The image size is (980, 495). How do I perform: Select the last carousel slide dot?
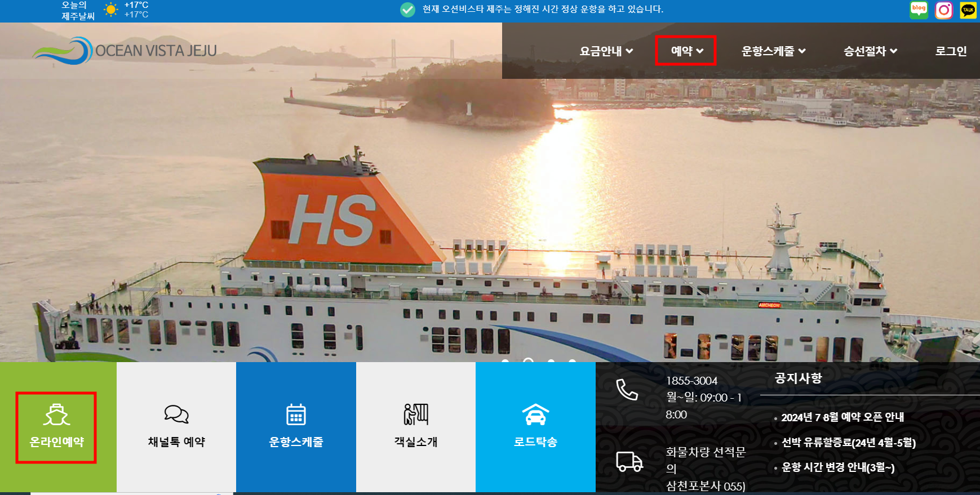[572, 361]
